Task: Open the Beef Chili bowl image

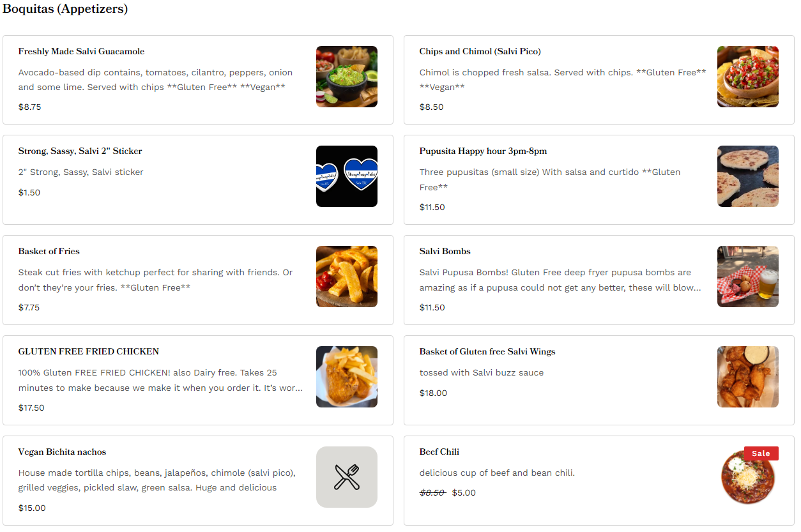Action: [x=747, y=480]
